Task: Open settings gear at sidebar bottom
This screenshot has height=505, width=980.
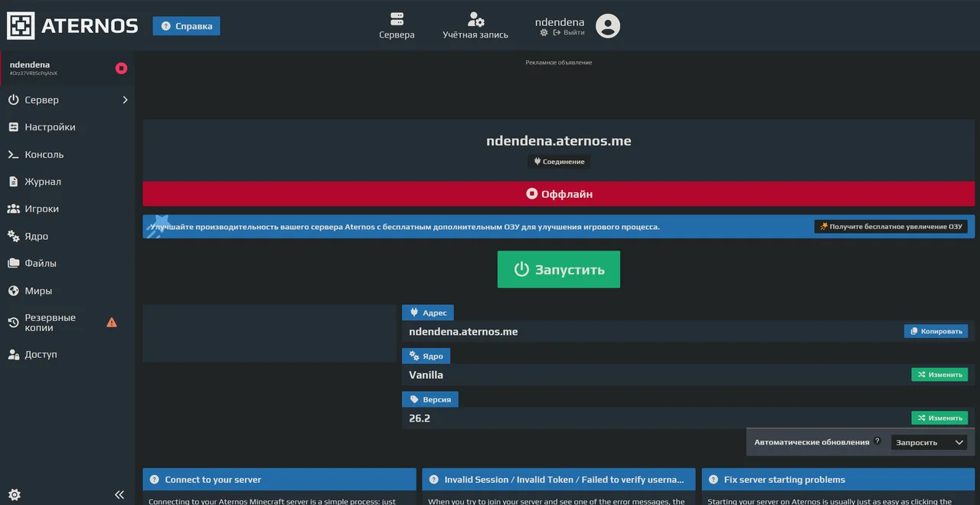Action: (15, 494)
